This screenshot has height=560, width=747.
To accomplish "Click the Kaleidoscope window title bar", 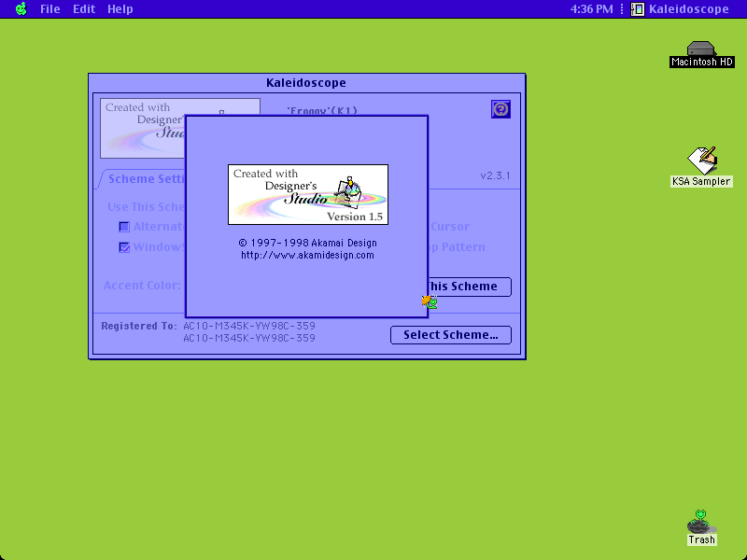I will click(x=306, y=82).
